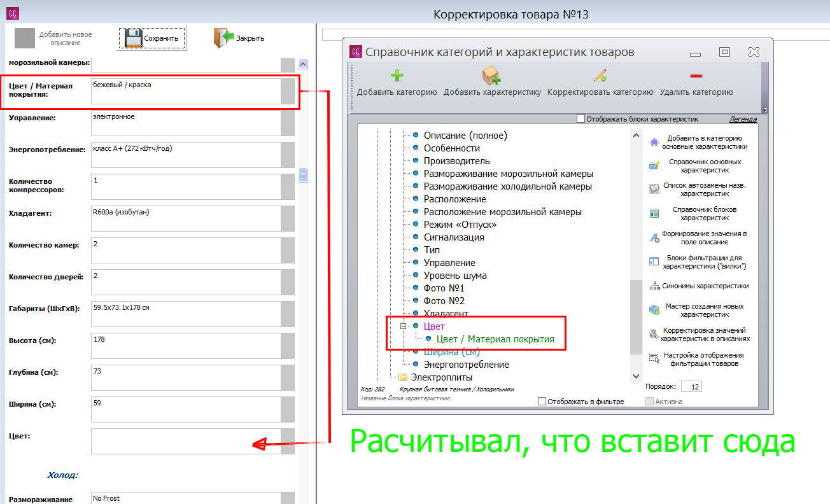Select 'Управление' tree item

coord(449,263)
